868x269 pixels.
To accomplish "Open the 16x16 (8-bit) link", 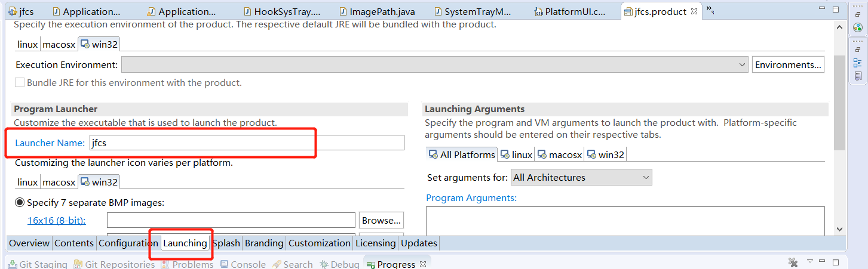I will tap(57, 221).
